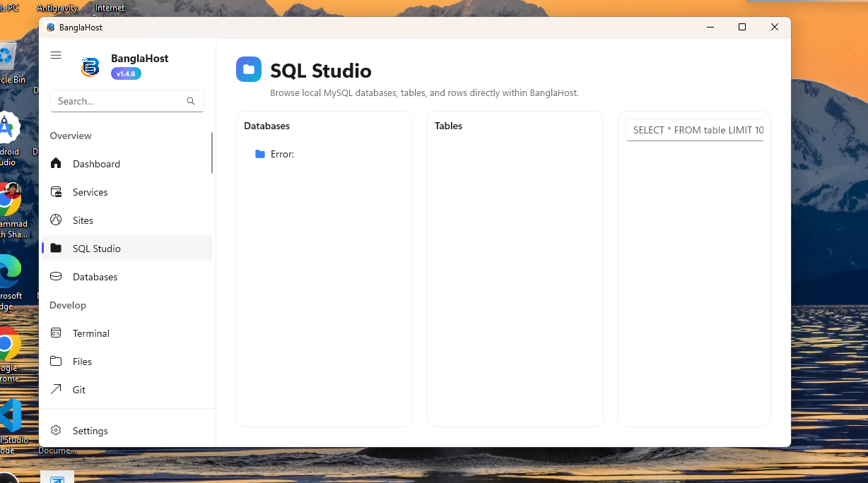The width and height of the screenshot is (868, 483).
Task: Click the Files folder icon
Action: (56, 361)
